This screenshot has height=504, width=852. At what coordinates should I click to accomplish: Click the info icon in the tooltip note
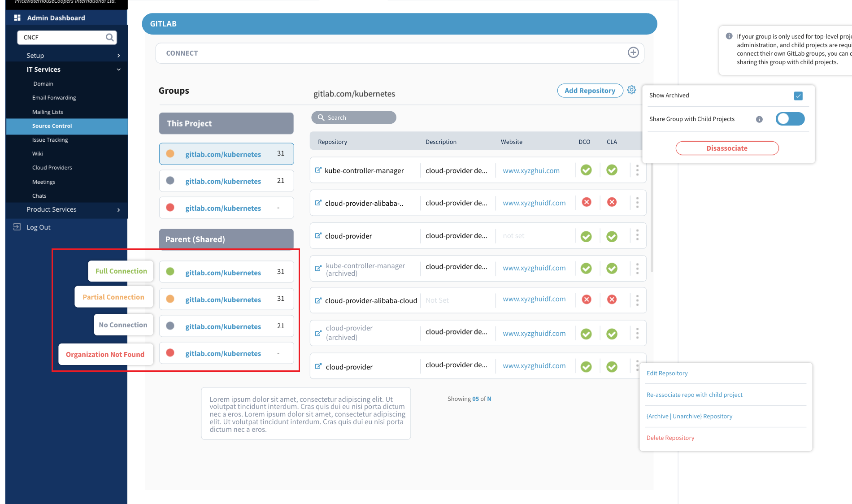click(729, 36)
